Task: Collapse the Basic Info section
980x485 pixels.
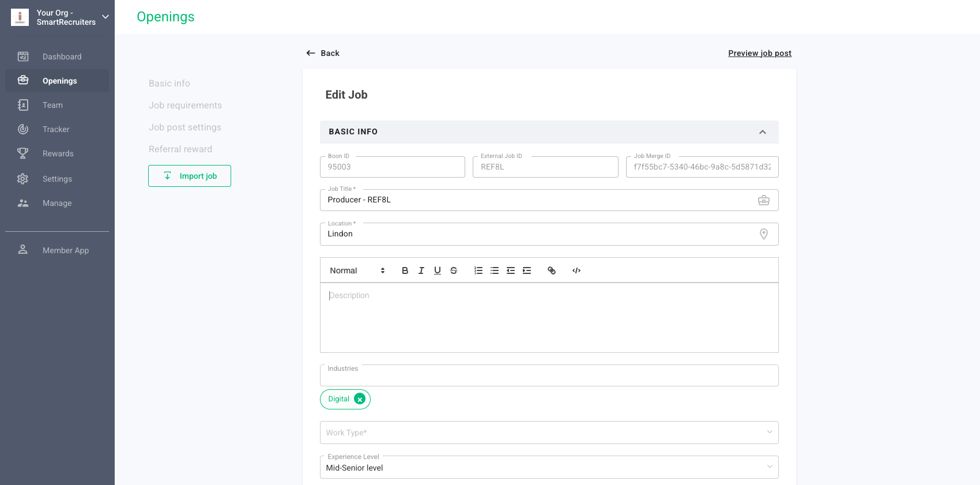Action: [x=762, y=132]
